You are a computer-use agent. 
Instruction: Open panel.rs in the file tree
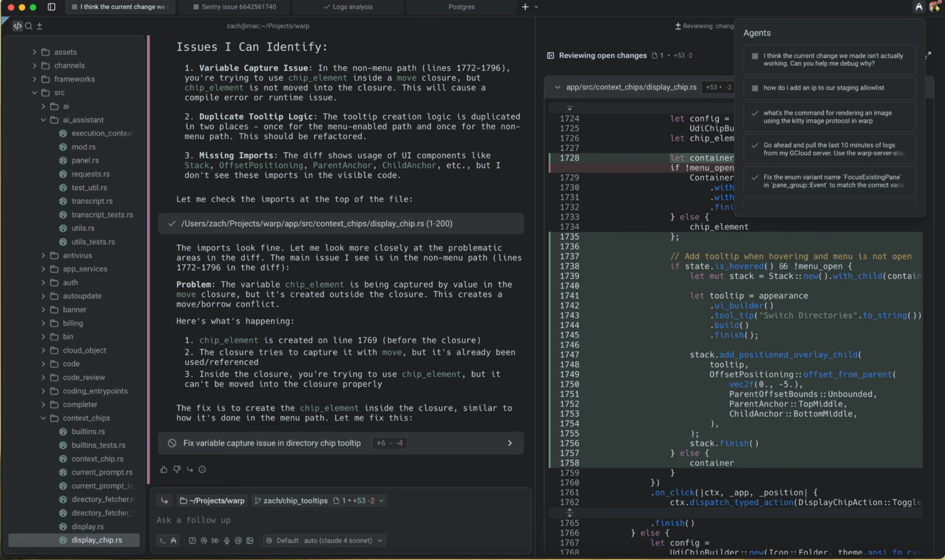coord(85,161)
